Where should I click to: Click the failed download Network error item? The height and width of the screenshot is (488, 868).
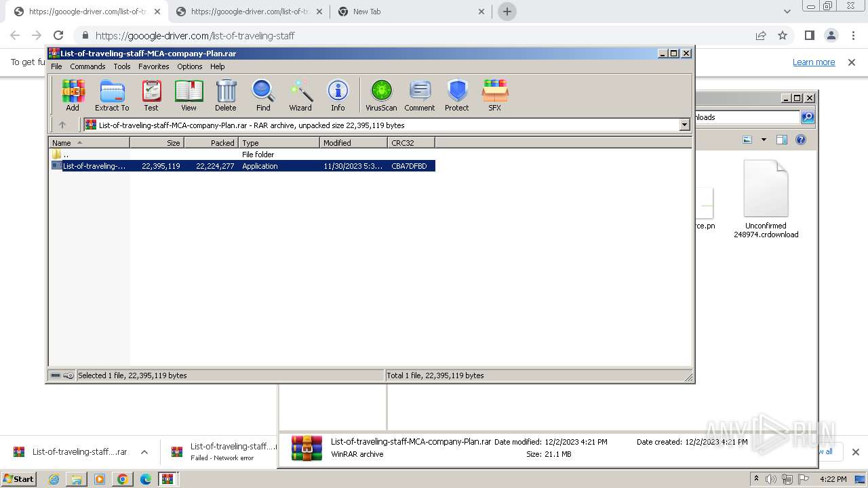coord(224,452)
